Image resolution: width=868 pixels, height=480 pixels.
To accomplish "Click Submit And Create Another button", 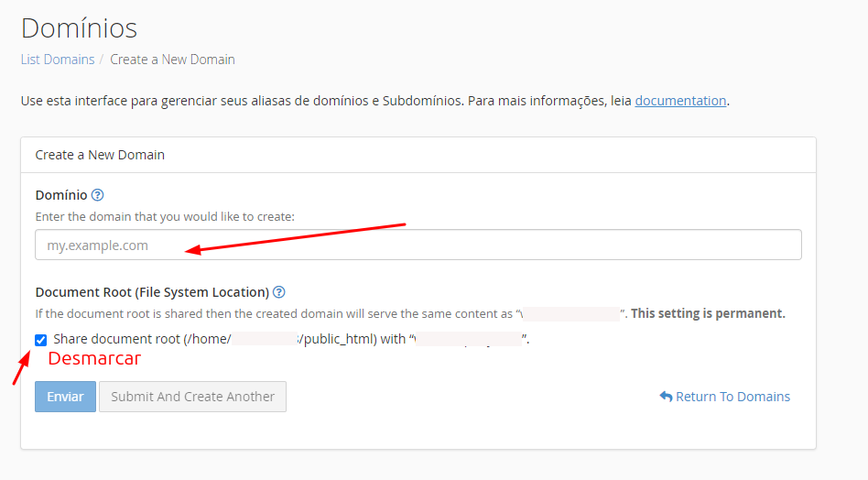I will point(192,397).
